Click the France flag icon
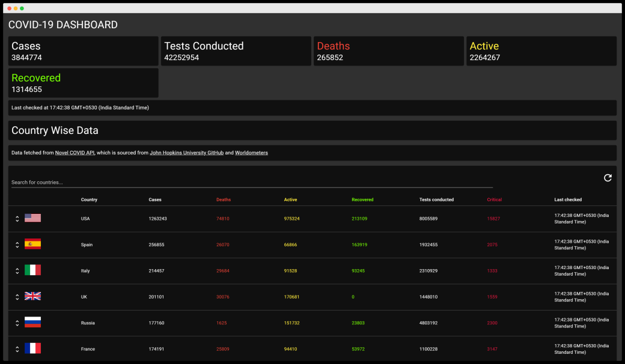Image resolution: width=625 pixels, height=364 pixels. tap(32, 348)
